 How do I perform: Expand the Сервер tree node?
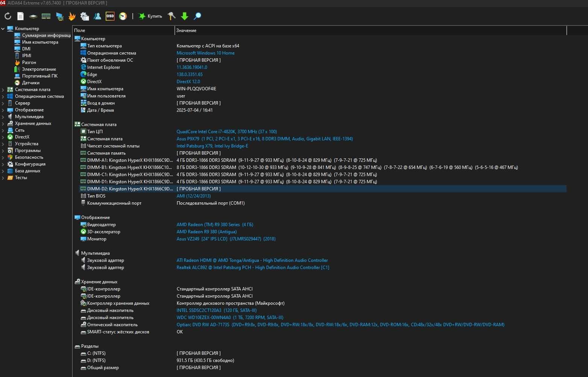(3, 103)
